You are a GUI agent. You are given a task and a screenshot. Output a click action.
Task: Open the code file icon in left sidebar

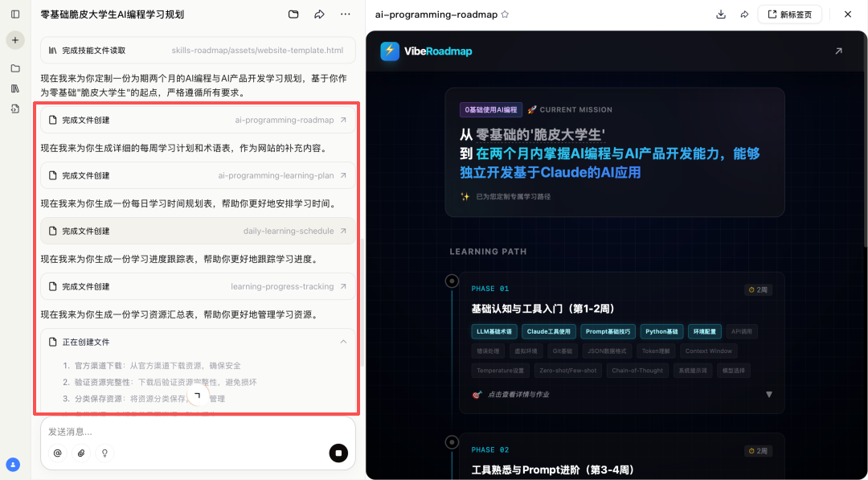point(15,109)
